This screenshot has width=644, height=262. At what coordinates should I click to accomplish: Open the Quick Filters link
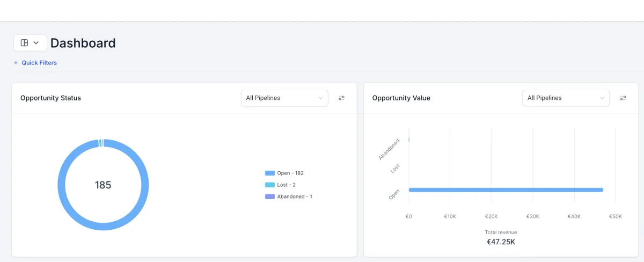[x=39, y=63]
